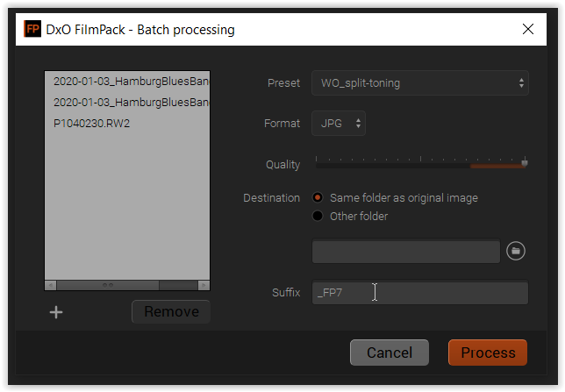Click file list scrollbar left arrow
This screenshot has width=565, height=392.
click(x=51, y=285)
